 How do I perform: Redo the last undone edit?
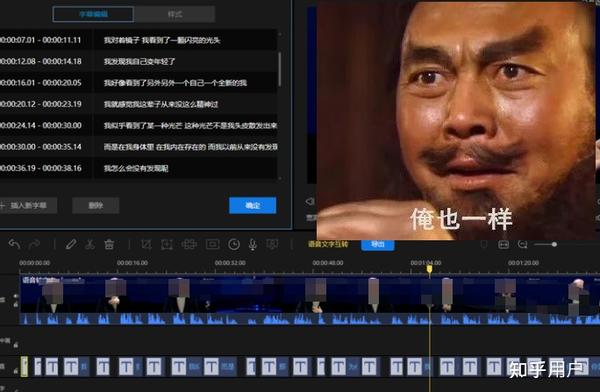pyautogui.click(x=34, y=244)
